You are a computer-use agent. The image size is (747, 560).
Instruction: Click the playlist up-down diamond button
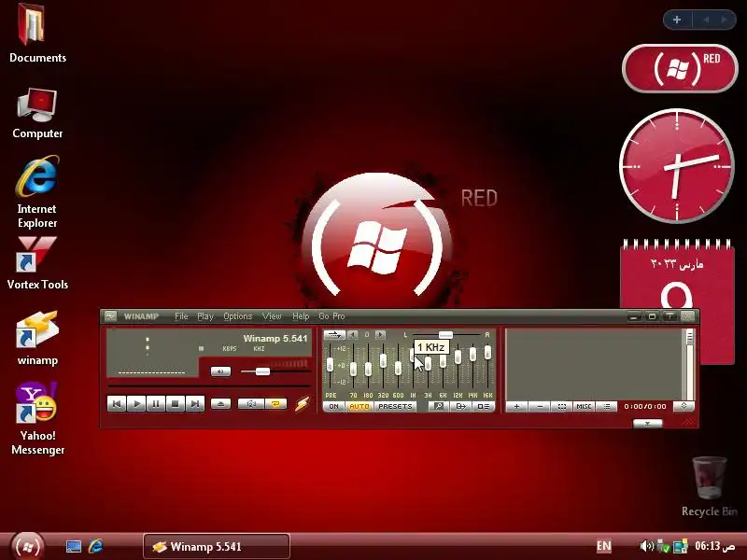pos(684,406)
